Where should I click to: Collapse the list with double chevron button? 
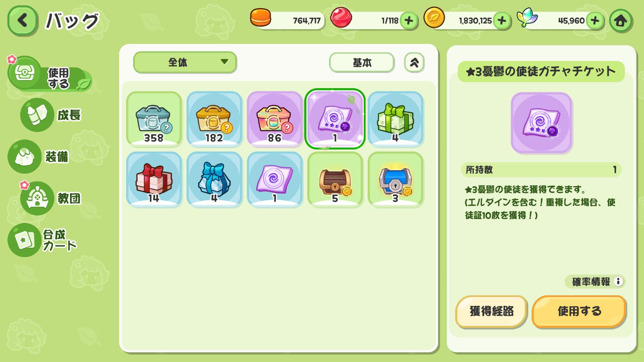pos(414,62)
